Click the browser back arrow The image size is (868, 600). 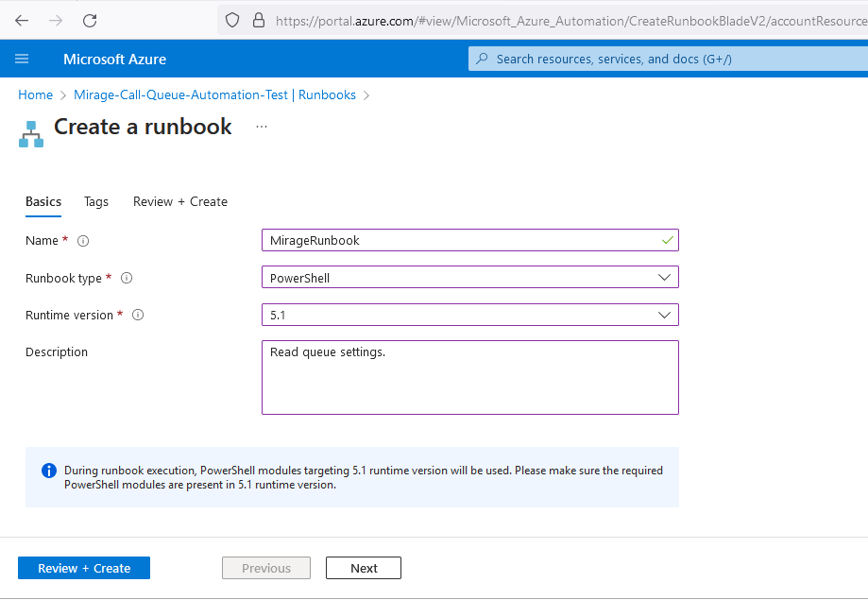[x=22, y=21]
